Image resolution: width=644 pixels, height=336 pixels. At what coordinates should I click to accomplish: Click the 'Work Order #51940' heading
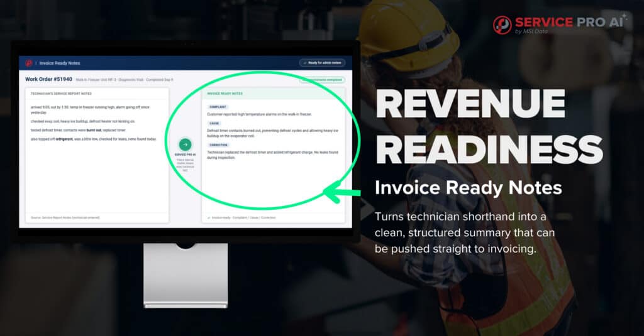tap(48, 79)
